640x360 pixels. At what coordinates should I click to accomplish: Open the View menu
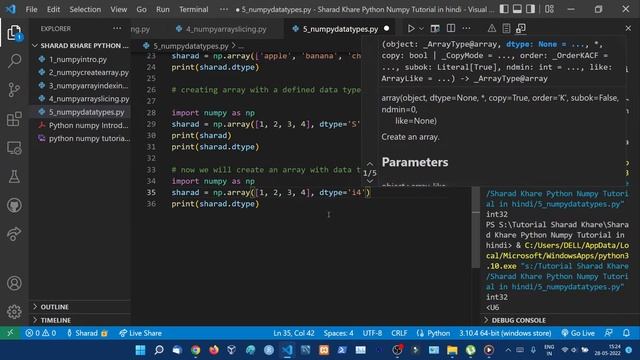pyautogui.click(x=118, y=9)
